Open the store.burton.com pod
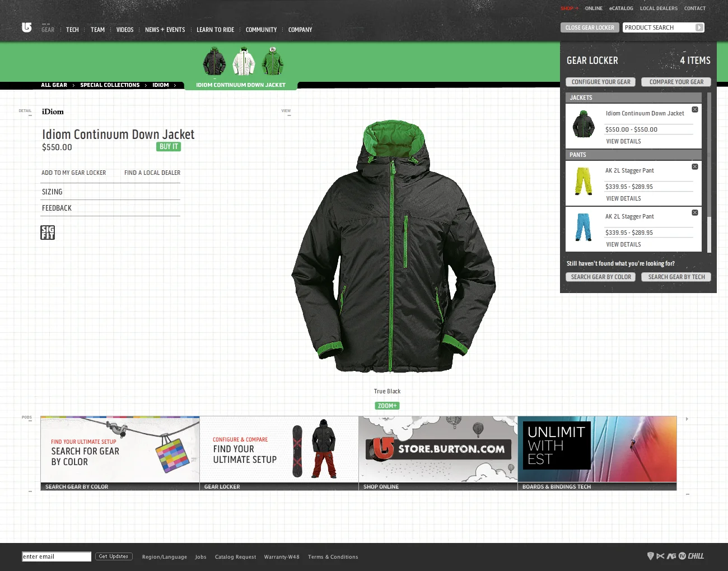The width and height of the screenshot is (728, 571). [438, 453]
